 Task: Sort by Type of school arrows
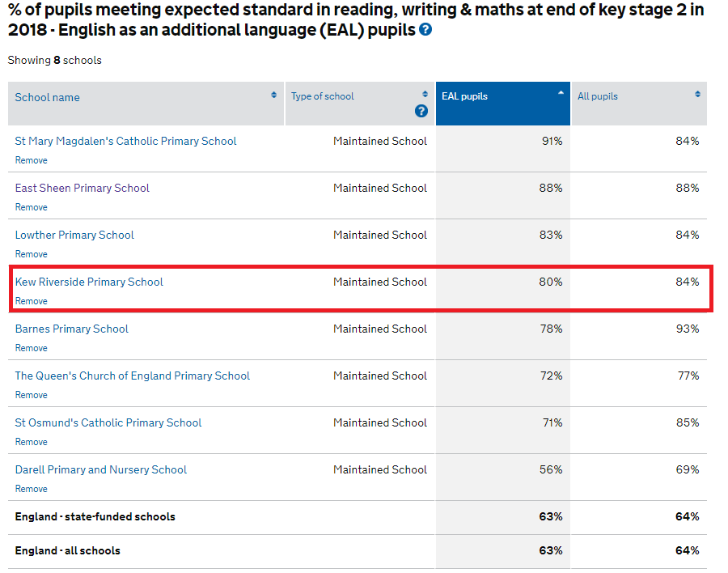click(425, 94)
